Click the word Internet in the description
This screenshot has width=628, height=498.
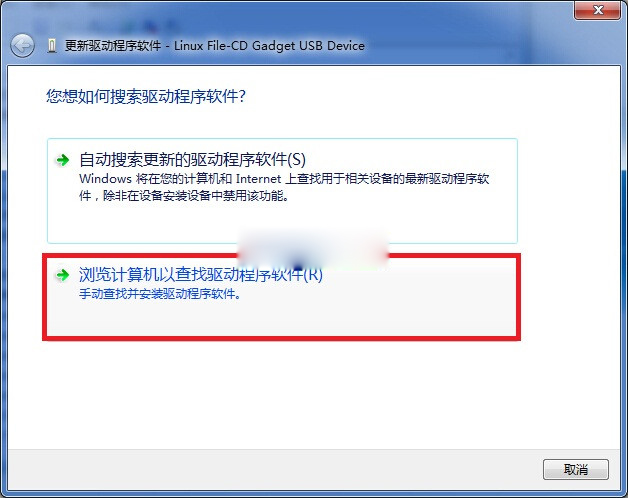pyautogui.click(x=258, y=179)
